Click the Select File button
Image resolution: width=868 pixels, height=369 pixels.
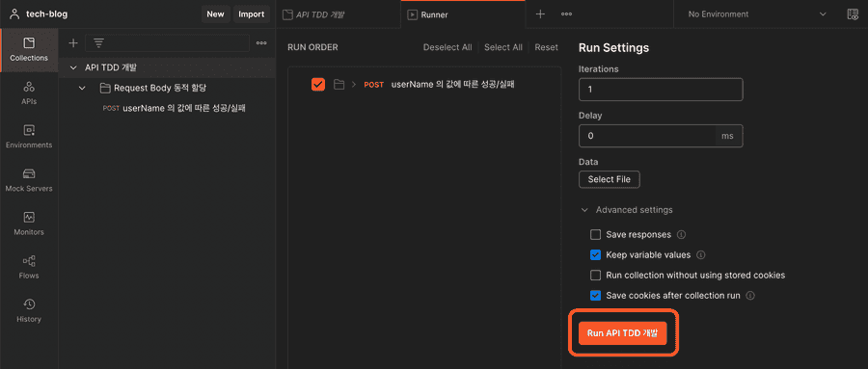click(x=609, y=179)
